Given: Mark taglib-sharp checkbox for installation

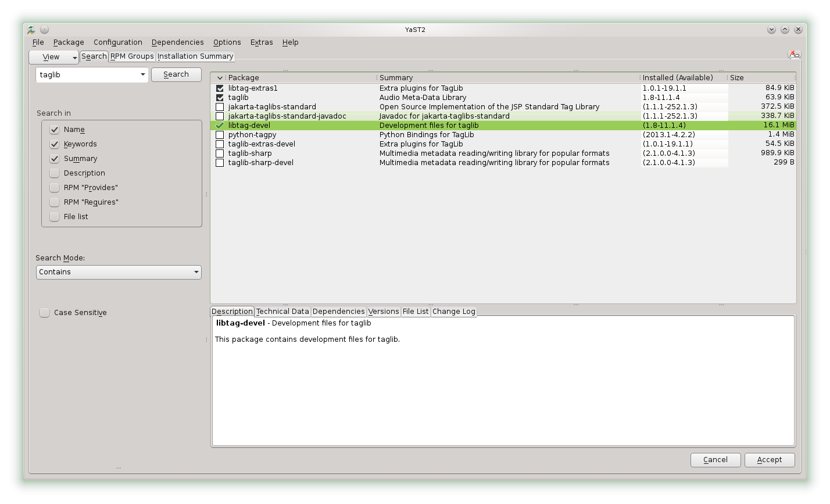Looking at the screenshot, I should coord(220,153).
